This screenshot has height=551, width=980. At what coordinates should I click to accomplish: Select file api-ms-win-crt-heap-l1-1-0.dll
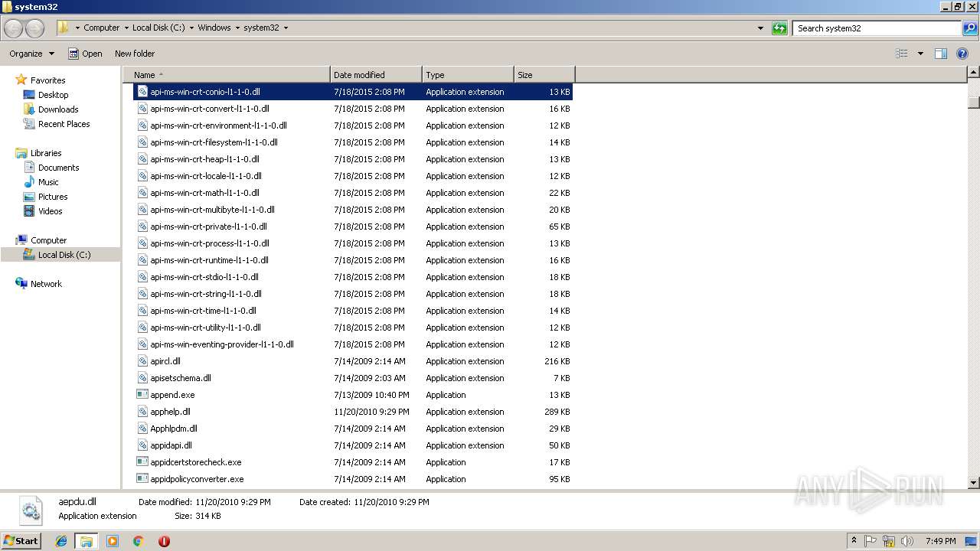click(204, 159)
